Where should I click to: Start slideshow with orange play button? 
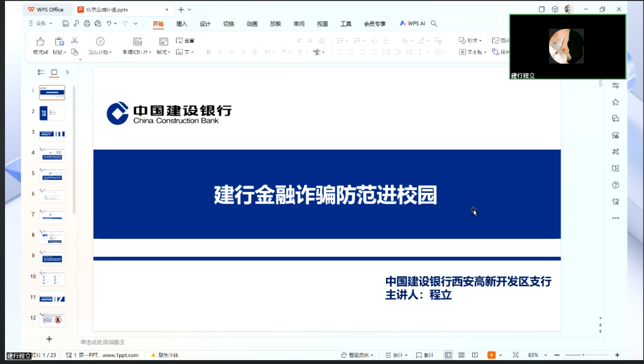coord(491,355)
